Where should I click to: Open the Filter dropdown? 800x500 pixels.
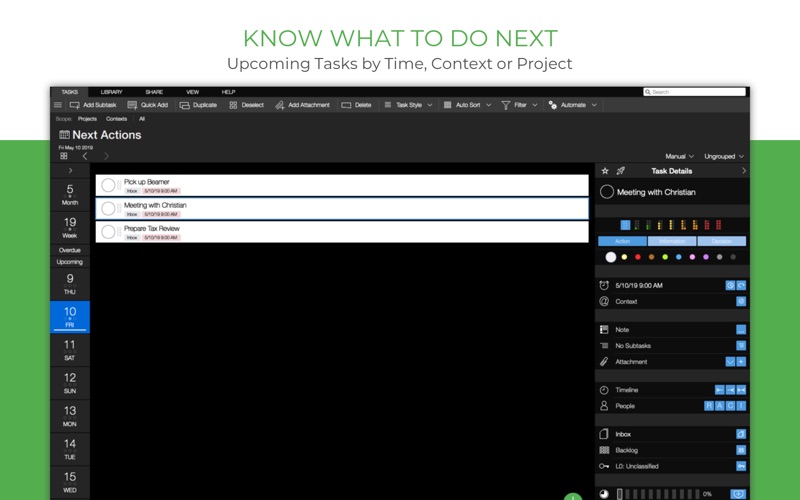coord(519,105)
